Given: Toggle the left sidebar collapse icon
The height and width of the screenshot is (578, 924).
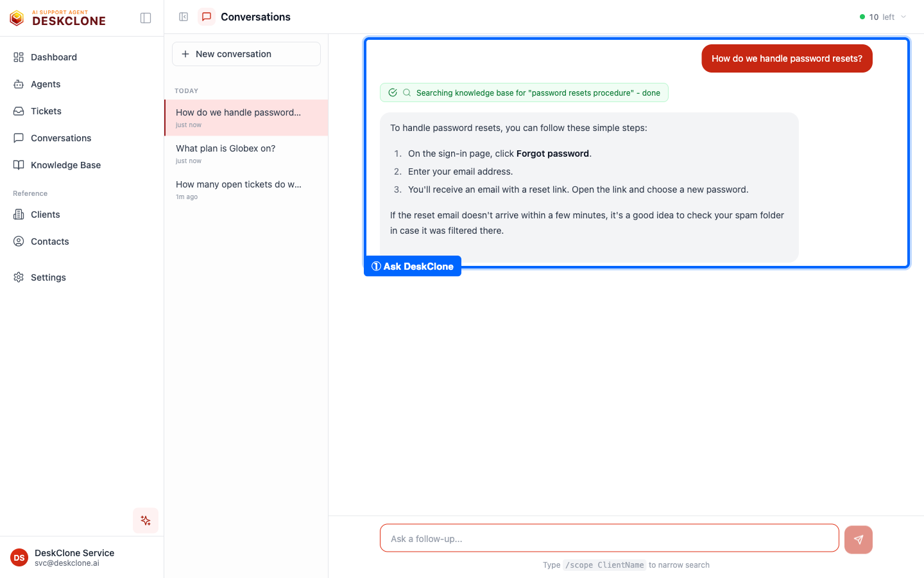Looking at the screenshot, I should [146, 18].
